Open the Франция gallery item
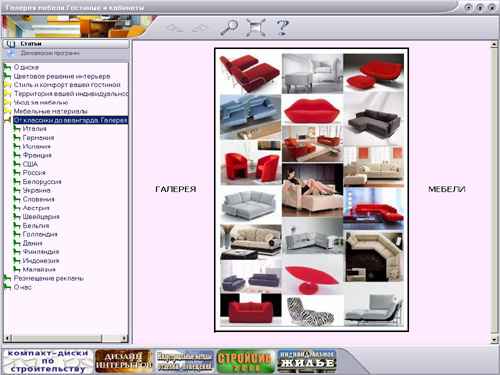500x375 pixels. 37,155
